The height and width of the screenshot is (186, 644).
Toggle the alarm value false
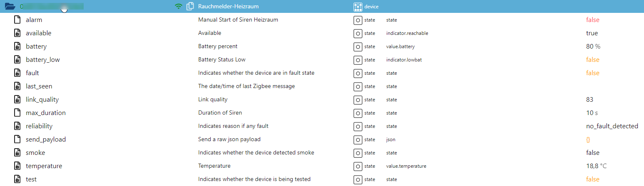592,20
